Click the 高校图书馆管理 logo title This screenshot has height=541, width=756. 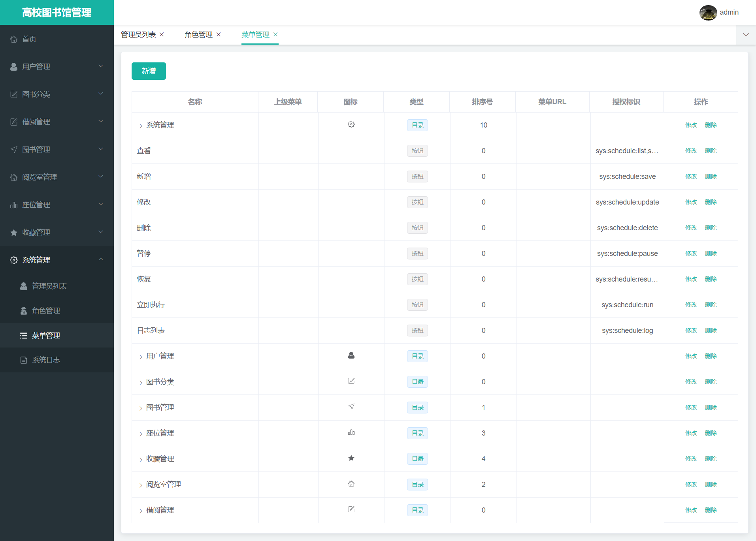57,13
